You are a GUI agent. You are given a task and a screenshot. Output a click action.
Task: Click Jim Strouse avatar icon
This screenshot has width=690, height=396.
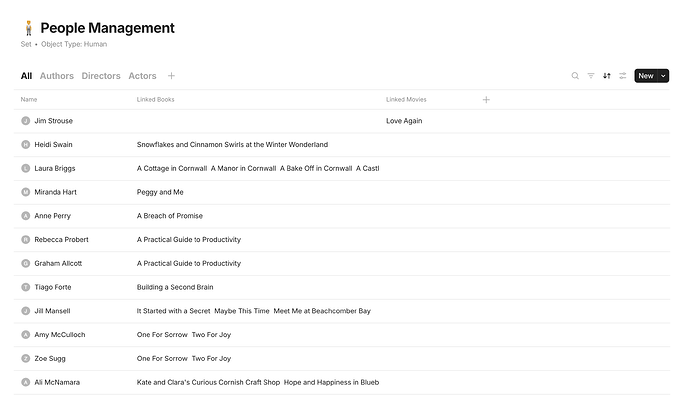click(x=26, y=121)
